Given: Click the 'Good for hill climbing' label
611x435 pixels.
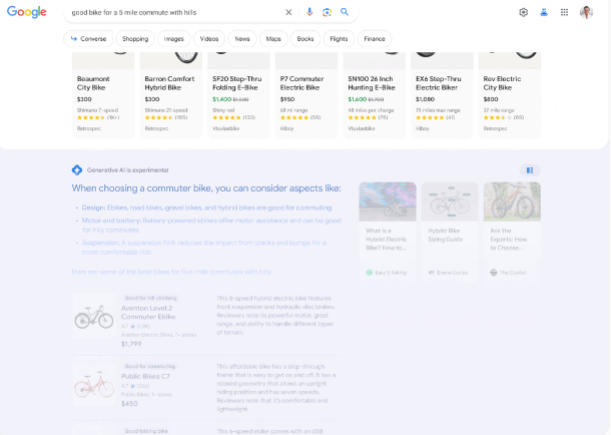Looking at the screenshot, I should tap(151, 298).
